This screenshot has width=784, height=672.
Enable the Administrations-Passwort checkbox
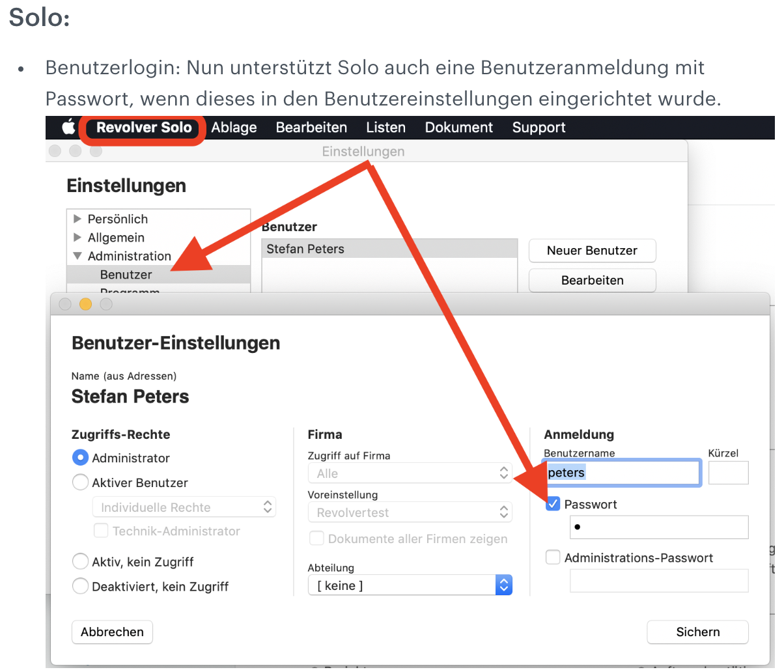(x=553, y=557)
